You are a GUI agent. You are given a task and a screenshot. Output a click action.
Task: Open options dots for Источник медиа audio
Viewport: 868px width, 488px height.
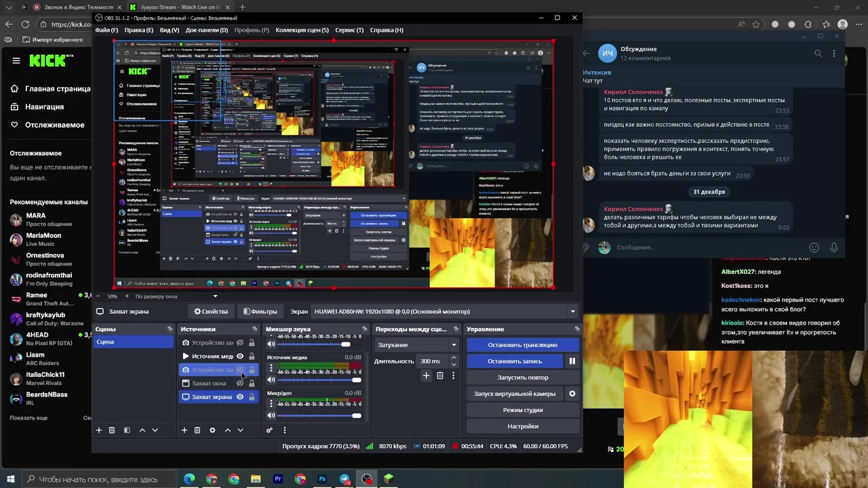[x=271, y=369]
